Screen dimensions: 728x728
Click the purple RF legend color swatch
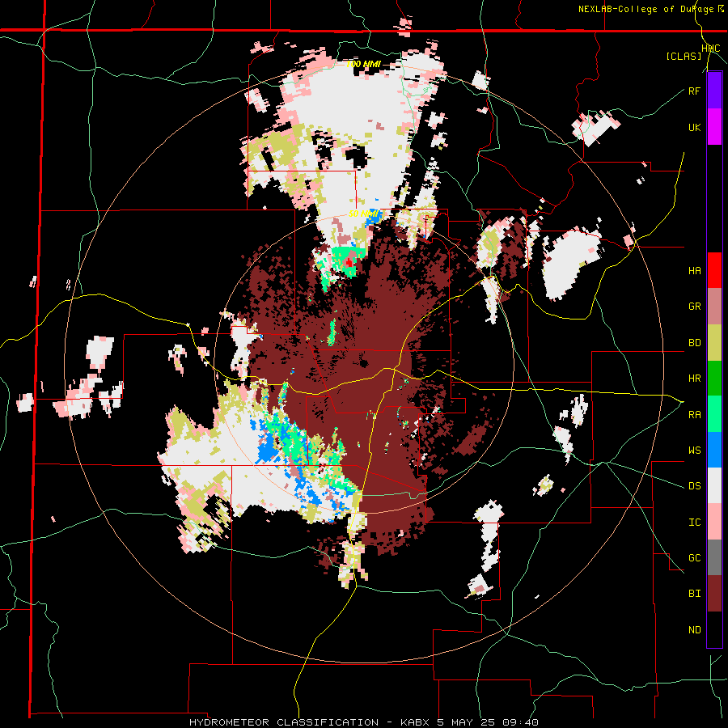714,91
